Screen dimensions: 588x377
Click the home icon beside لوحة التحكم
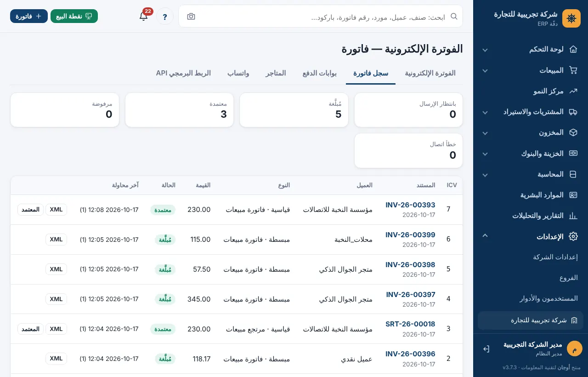click(573, 49)
